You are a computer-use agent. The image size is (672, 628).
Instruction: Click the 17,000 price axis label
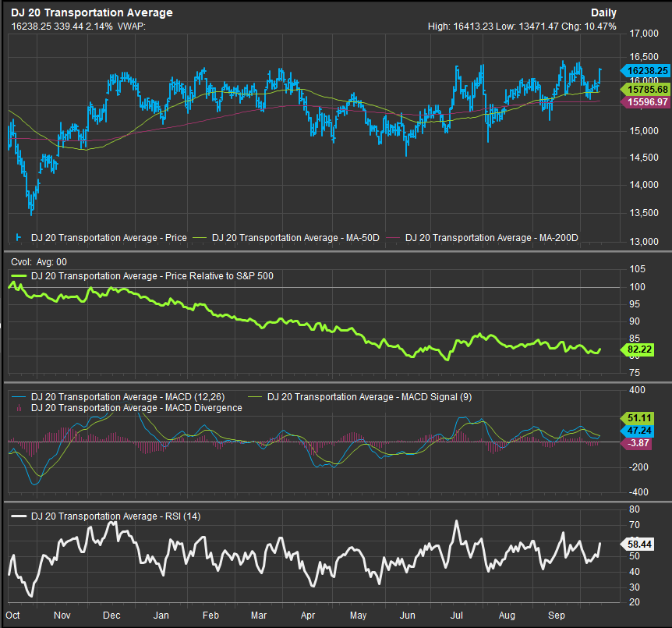pos(644,34)
